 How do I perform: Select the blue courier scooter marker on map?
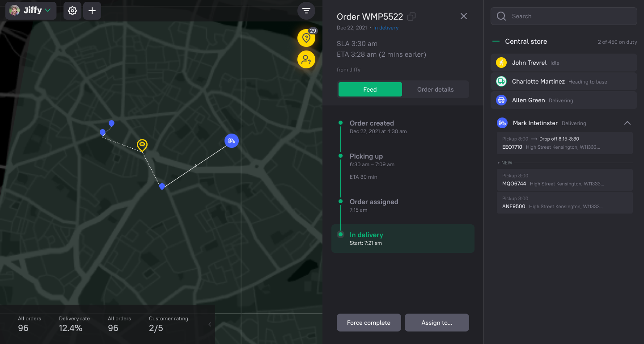click(x=232, y=141)
